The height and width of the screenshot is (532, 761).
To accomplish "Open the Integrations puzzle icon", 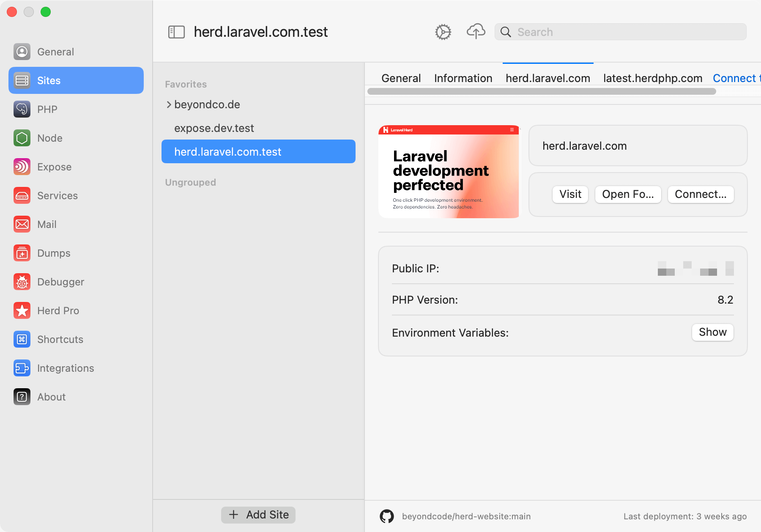I will 22,368.
